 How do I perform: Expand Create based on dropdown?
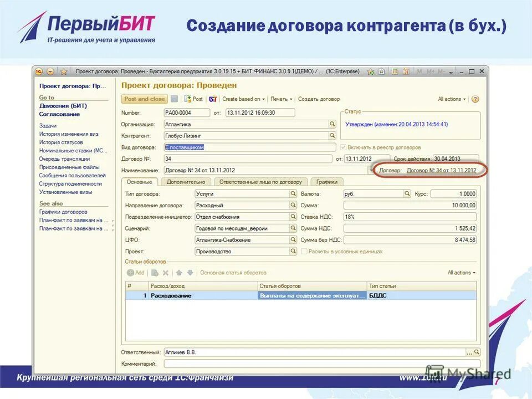(x=244, y=99)
